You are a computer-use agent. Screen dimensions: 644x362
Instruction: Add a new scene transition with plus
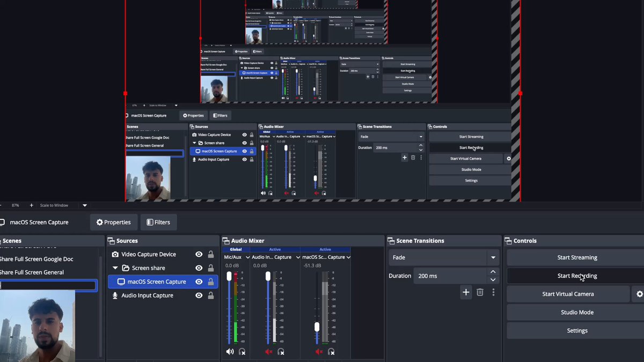pyautogui.click(x=466, y=292)
